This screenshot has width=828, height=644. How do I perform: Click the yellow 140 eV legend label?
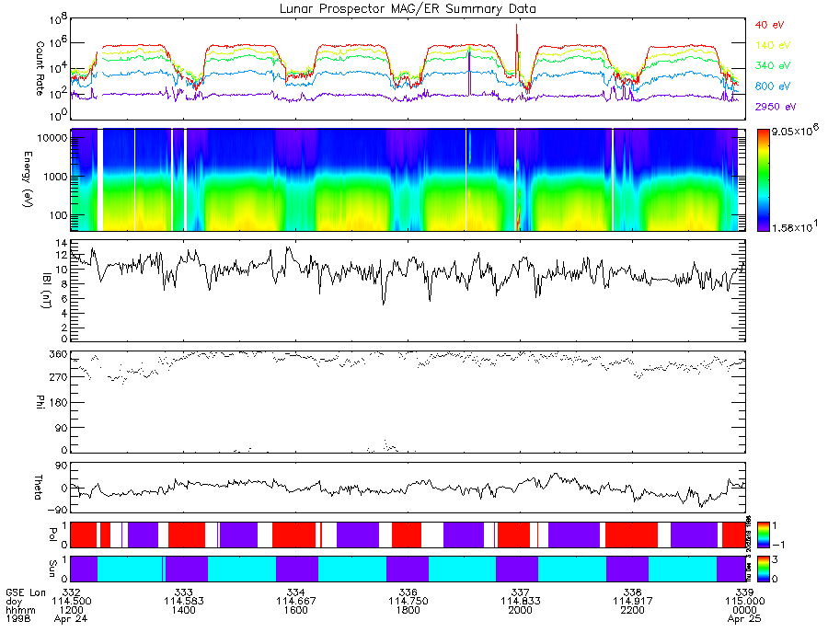coord(773,45)
